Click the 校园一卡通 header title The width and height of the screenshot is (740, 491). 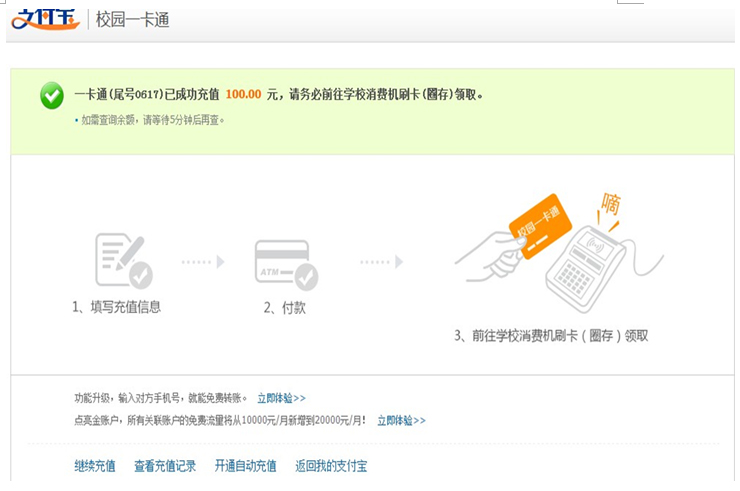click(133, 20)
